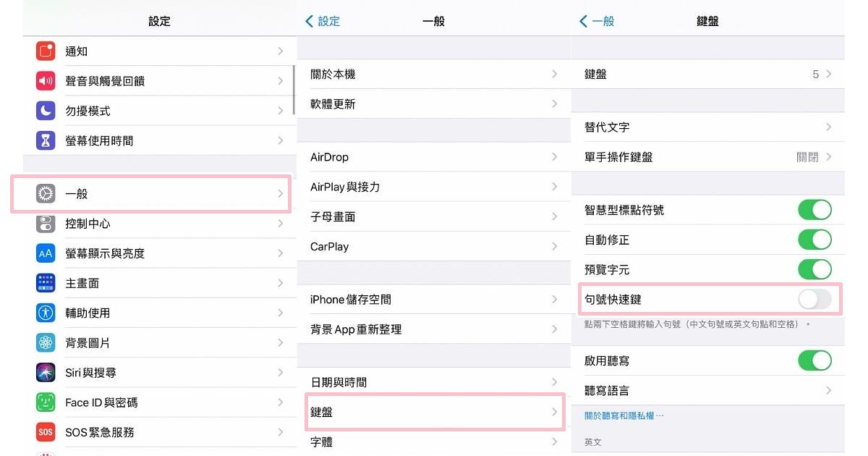
Task: Enable the 句號快速鍵 switch
Action: click(814, 299)
